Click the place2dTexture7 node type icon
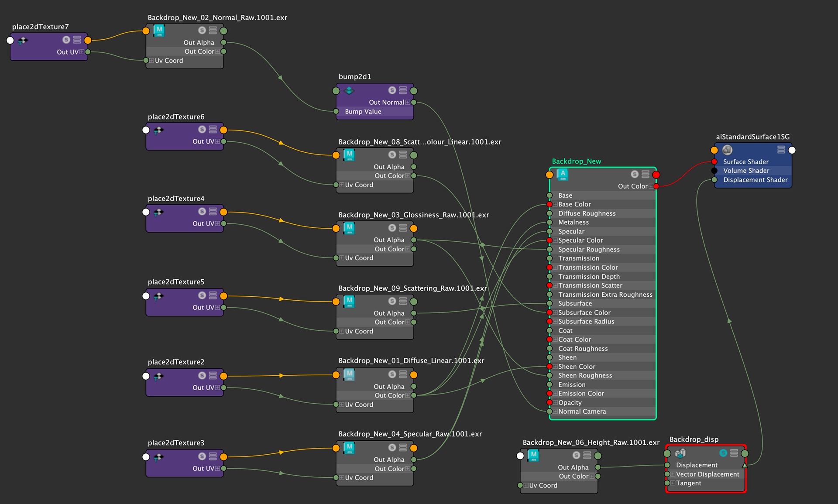Screen dimensions: 838x504 (23, 40)
